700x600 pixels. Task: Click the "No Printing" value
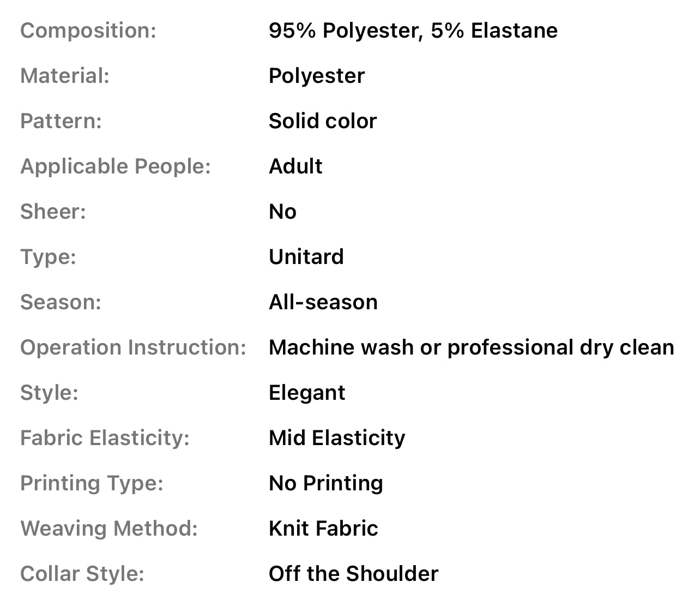[325, 483]
